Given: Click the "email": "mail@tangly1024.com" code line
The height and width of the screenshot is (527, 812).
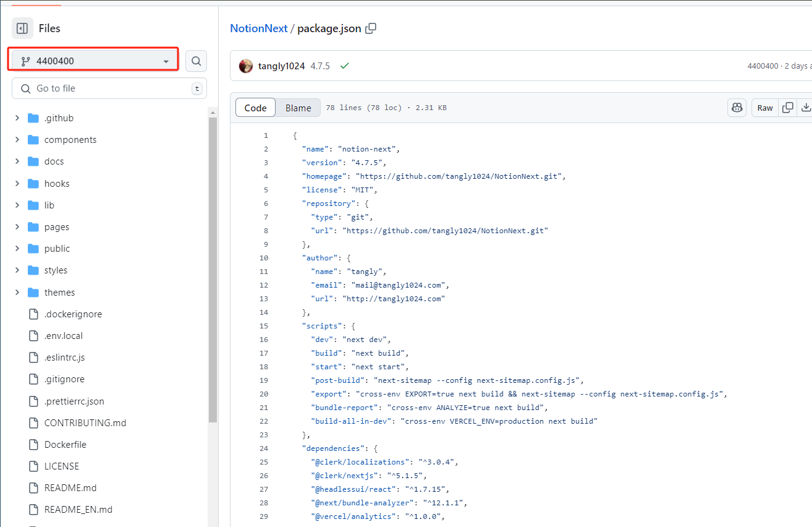Looking at the screenshot, I should pyautogui.click(x=380, y=285).
